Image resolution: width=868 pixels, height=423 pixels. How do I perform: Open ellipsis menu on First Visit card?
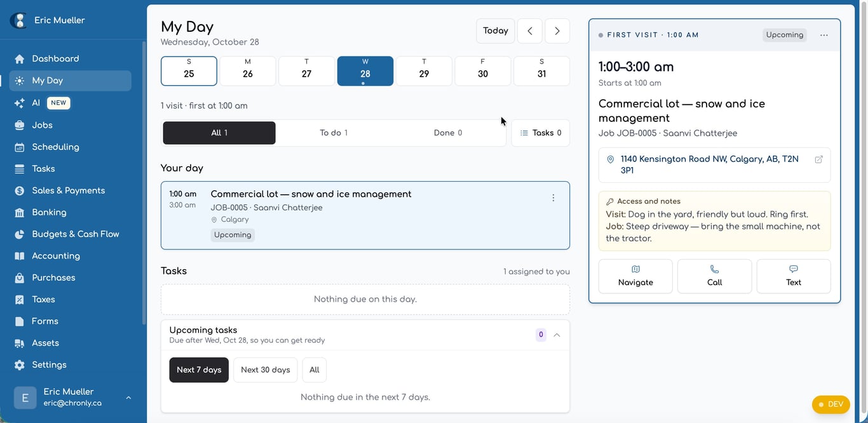824,35
